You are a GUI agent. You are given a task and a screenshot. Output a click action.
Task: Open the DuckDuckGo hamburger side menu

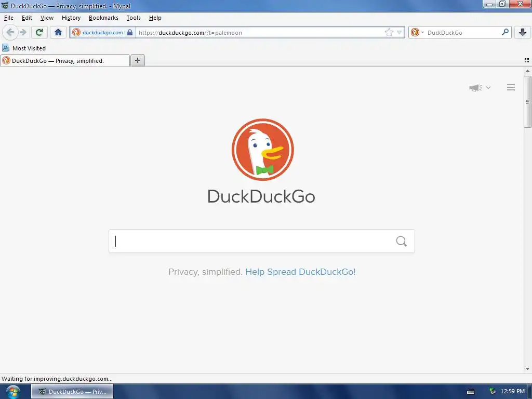(x=511, y=87)
